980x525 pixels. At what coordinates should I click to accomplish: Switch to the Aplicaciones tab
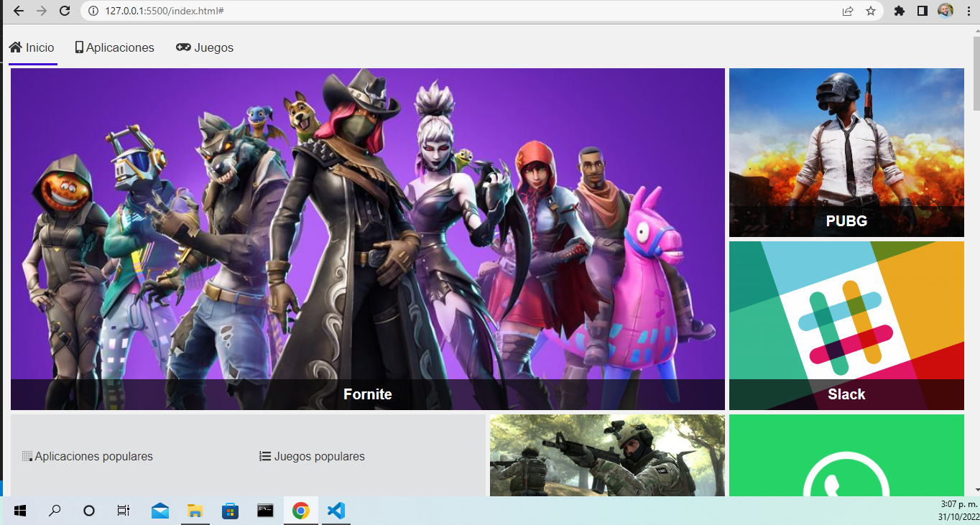(115, 47)
